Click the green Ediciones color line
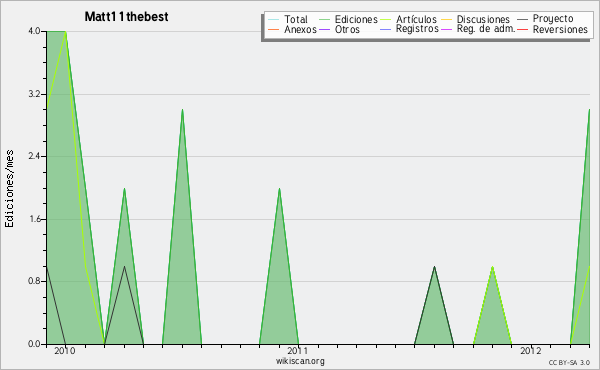 (324, 19)
